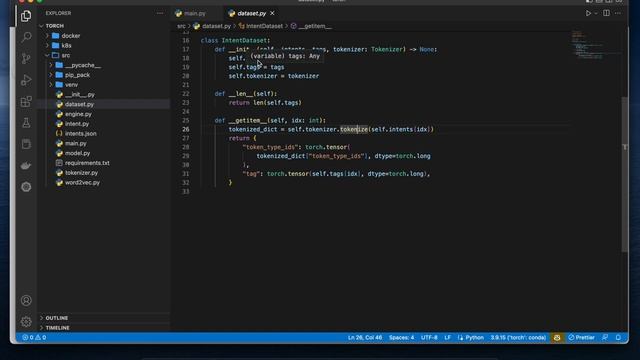Change file encoding UTF-8
Image resolution: width=640 pixels, height=360 pixels.
[x=429, y=338]
